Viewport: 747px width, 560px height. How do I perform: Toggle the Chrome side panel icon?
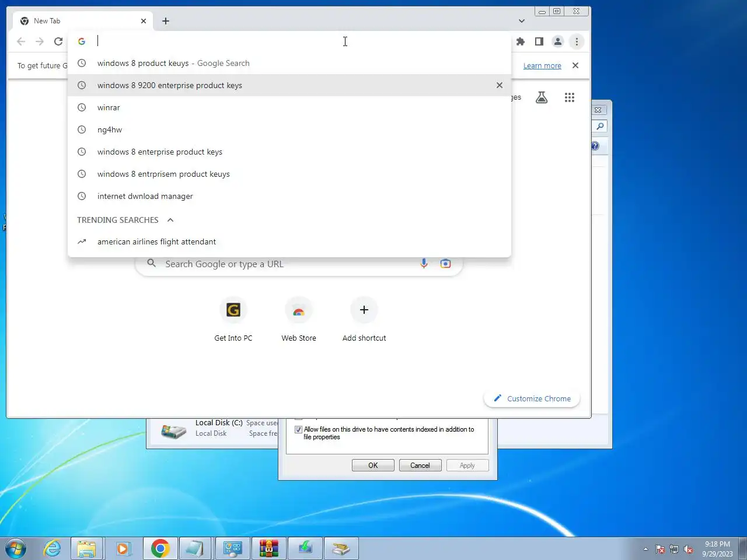tap(539, 41)
